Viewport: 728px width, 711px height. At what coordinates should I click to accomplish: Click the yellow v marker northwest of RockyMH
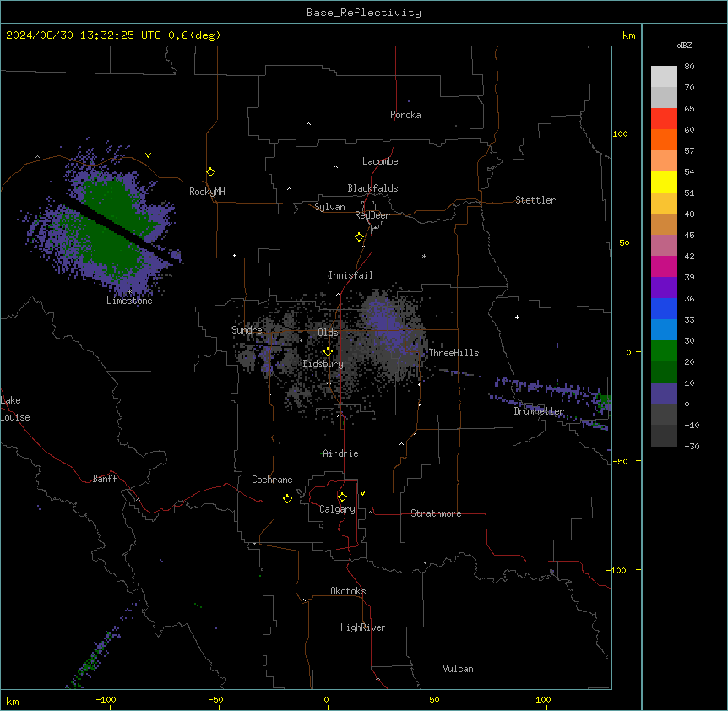[x=148, y=155]
